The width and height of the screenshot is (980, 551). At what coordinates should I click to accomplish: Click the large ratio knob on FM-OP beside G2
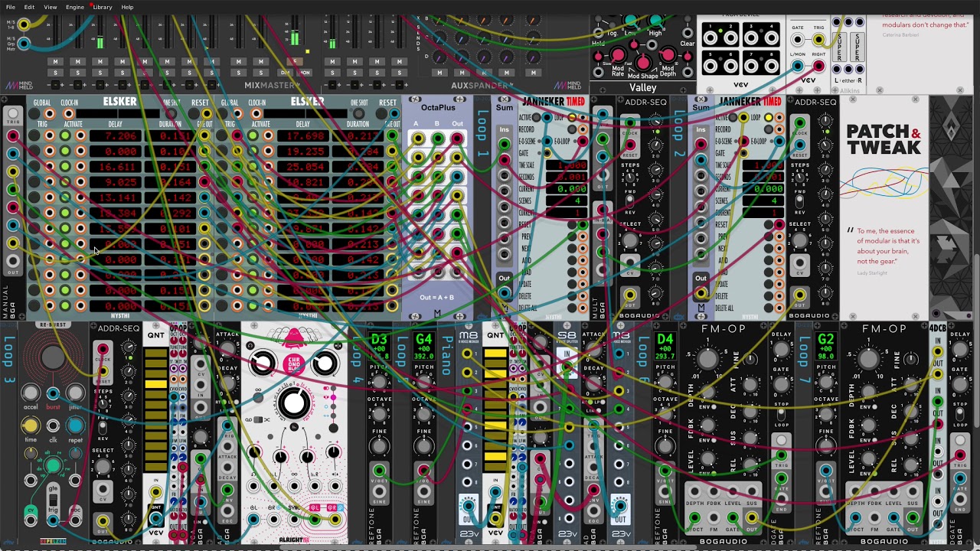(x=868, y=358)
